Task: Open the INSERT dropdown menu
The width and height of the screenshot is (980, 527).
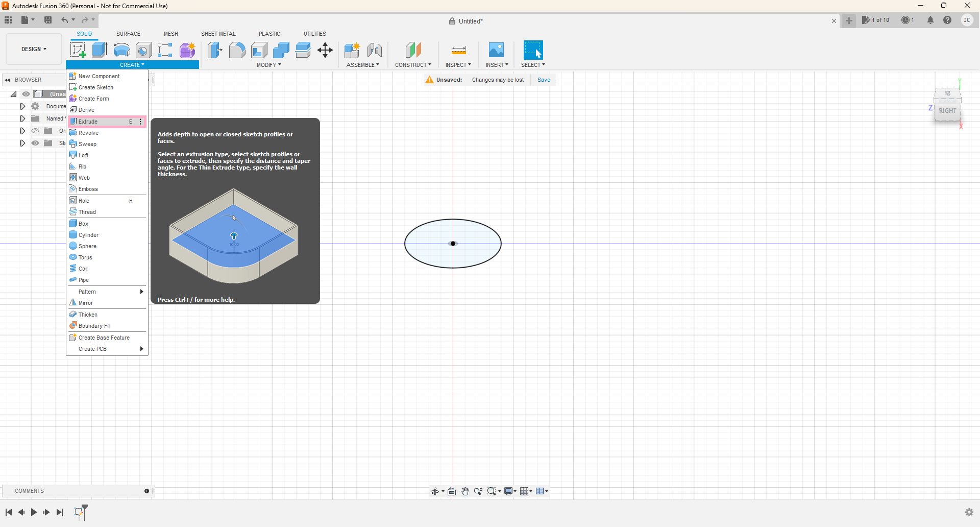Action: click(x=497, y=65)
